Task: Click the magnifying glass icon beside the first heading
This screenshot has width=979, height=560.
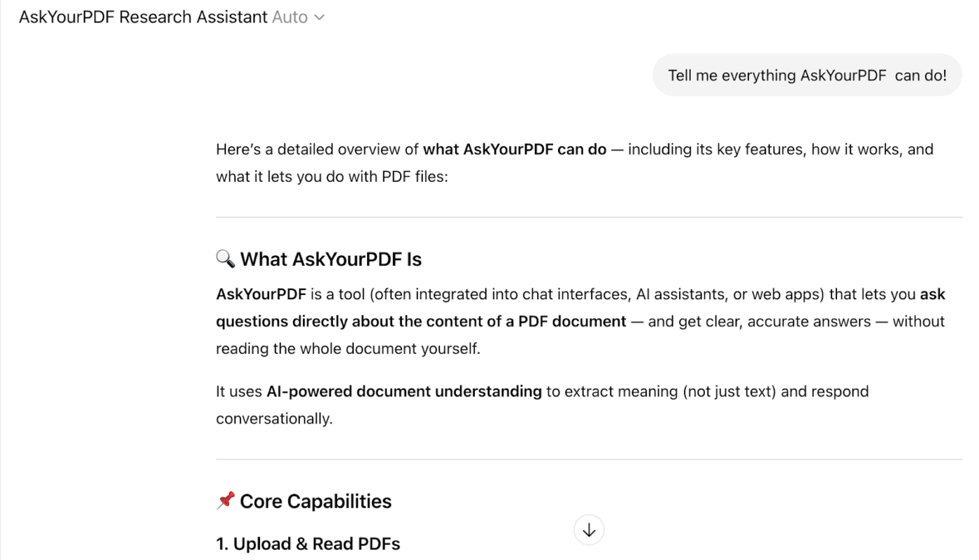Action: (x=225, y=259)
